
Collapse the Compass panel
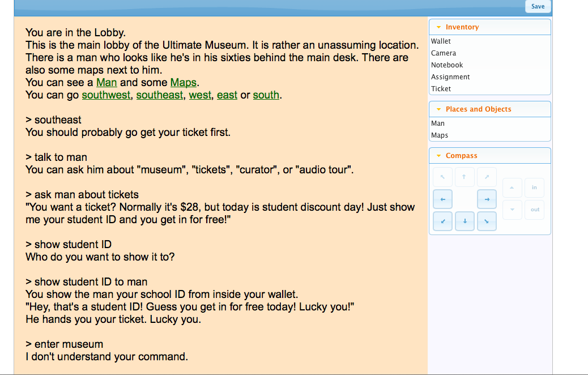(x=438, y=156)
